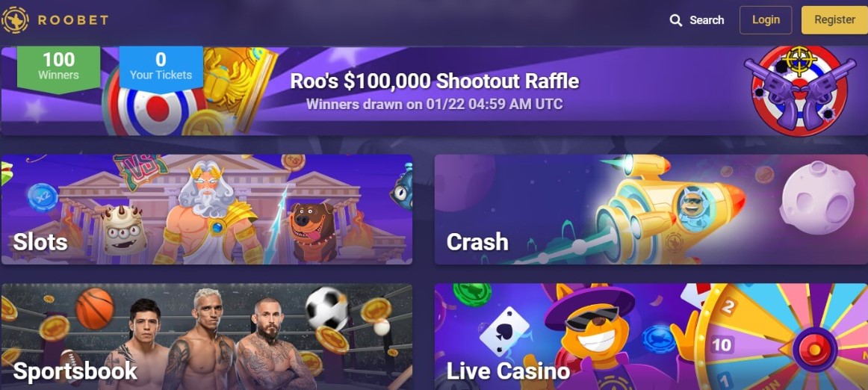868x390 pixels.
Task: Click the winners drawn date text
Action: tap(435, 104)
